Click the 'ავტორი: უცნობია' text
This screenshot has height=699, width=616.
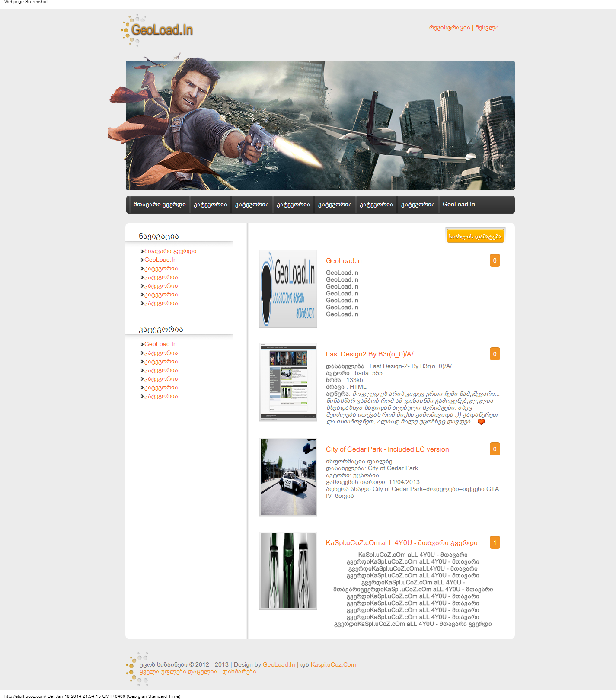352,475
